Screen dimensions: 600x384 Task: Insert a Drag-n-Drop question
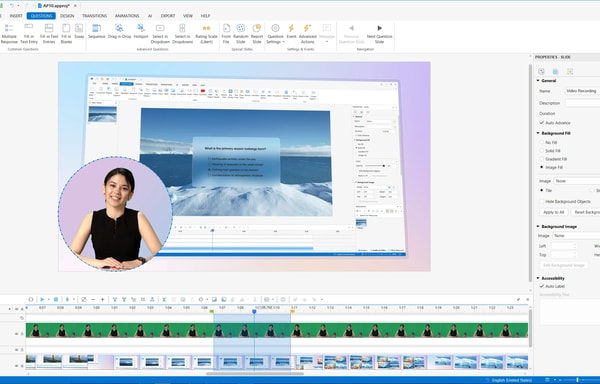pos(119,31)
